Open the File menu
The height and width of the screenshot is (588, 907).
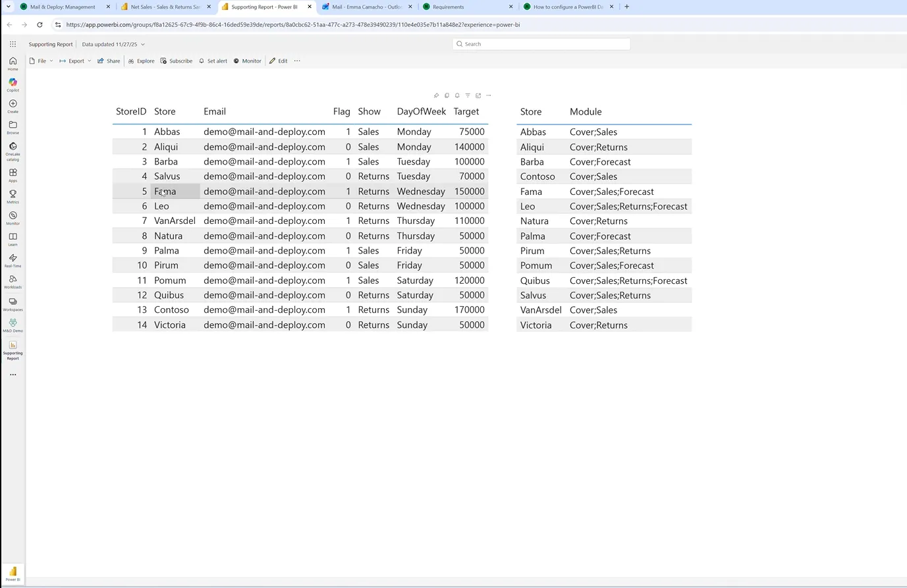point(41,61)
